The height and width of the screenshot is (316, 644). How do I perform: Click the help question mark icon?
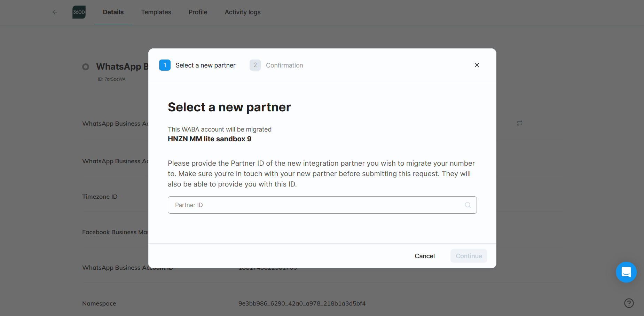coord(629,303)
